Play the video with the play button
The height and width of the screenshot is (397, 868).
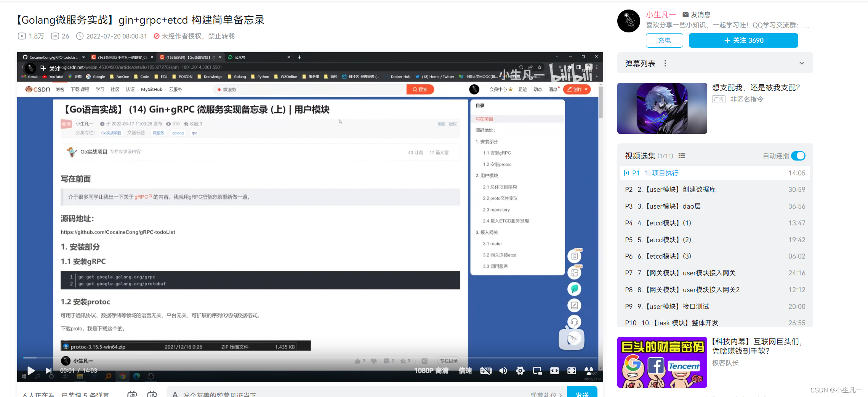click(31, 370)
